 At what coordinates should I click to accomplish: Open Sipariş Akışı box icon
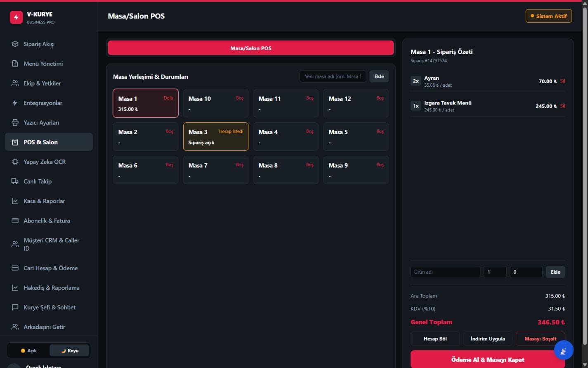click(15, 44)
